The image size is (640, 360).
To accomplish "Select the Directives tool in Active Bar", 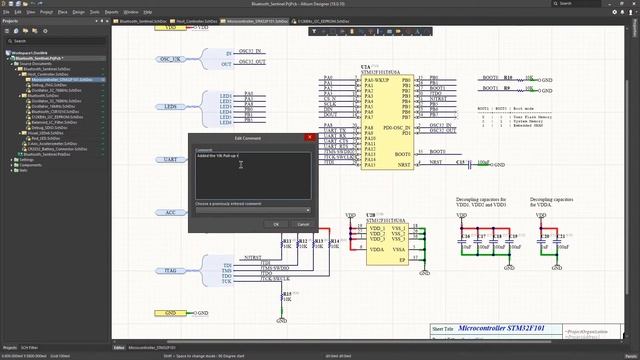I will [408, 31].
